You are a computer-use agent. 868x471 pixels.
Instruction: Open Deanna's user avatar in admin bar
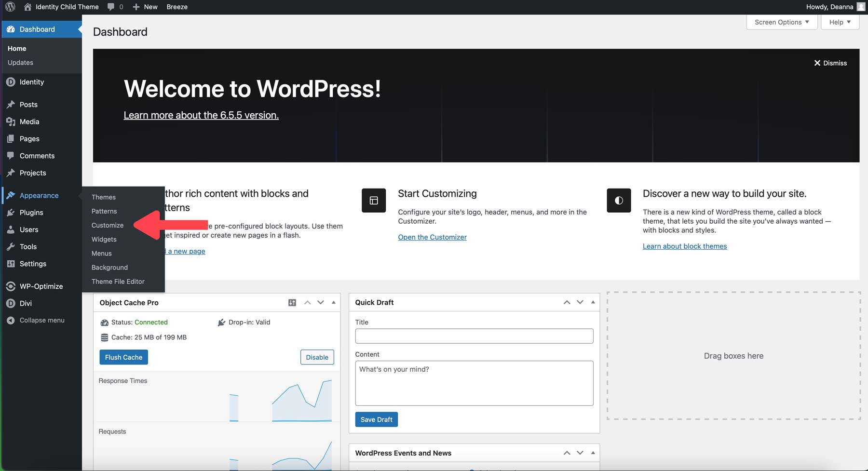coord(861,7)
